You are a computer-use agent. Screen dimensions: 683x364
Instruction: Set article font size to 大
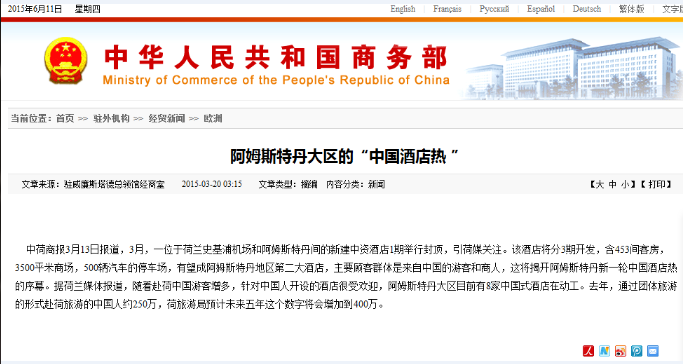[x=600, y=185]
